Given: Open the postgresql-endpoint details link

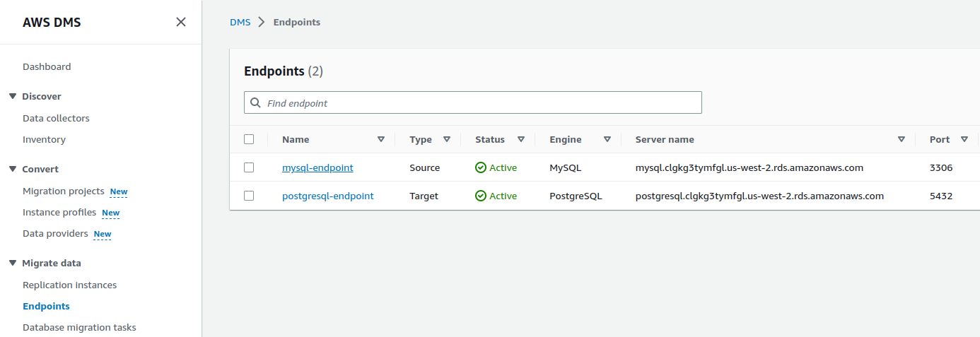Looking at the screenshot, I should pos(327,196).
